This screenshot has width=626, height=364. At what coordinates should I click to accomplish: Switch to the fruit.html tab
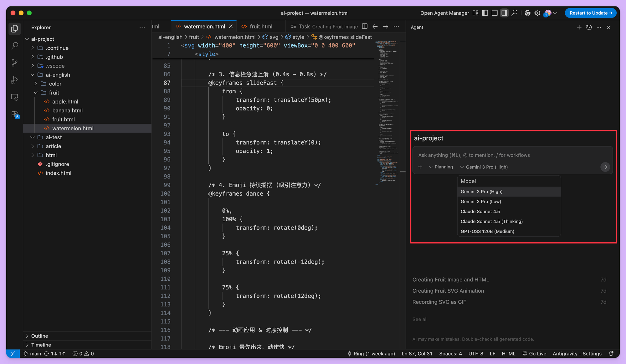coord(261,26)
